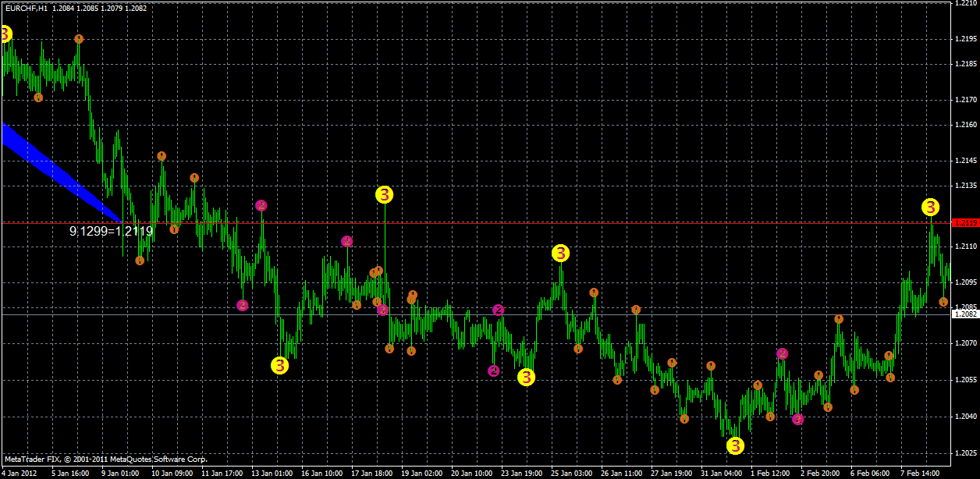Select the yellow "3" signal at the 31 Jan low
This screenshot has height=479, width=980.
click(734, 446)
